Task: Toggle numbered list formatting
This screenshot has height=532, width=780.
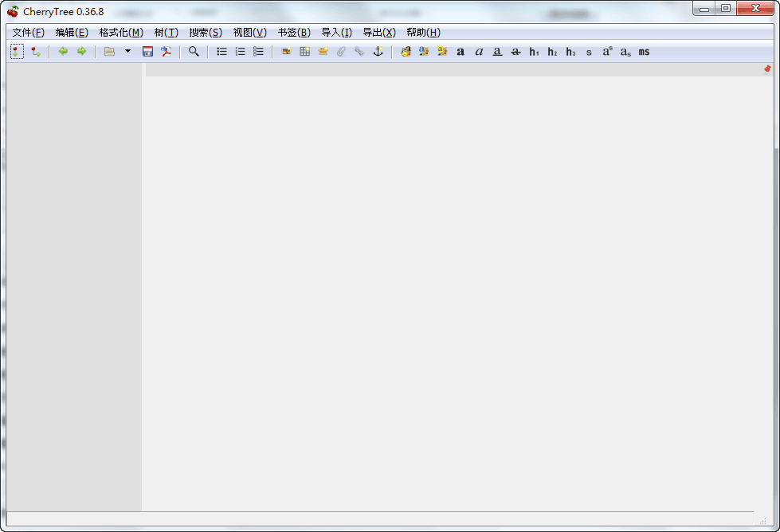Action: pyautogui.click(x=240, y=52)
